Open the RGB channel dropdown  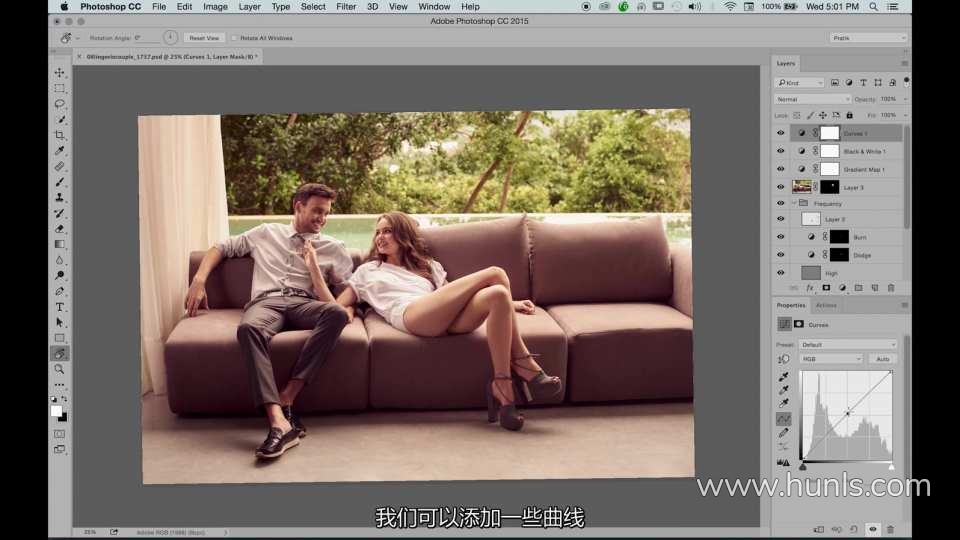point(830,358)
